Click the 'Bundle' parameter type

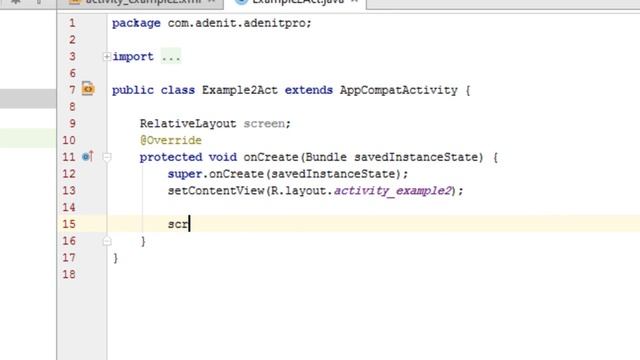(326, 157)
